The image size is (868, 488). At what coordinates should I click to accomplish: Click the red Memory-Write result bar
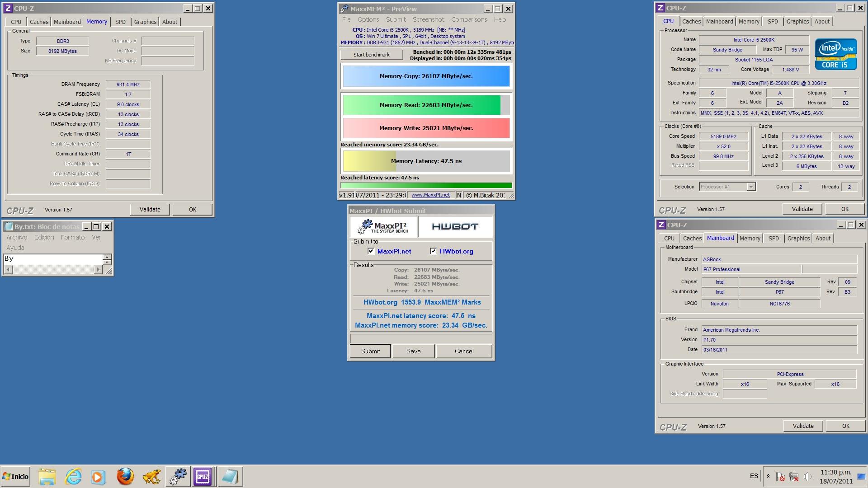(426, 128)
